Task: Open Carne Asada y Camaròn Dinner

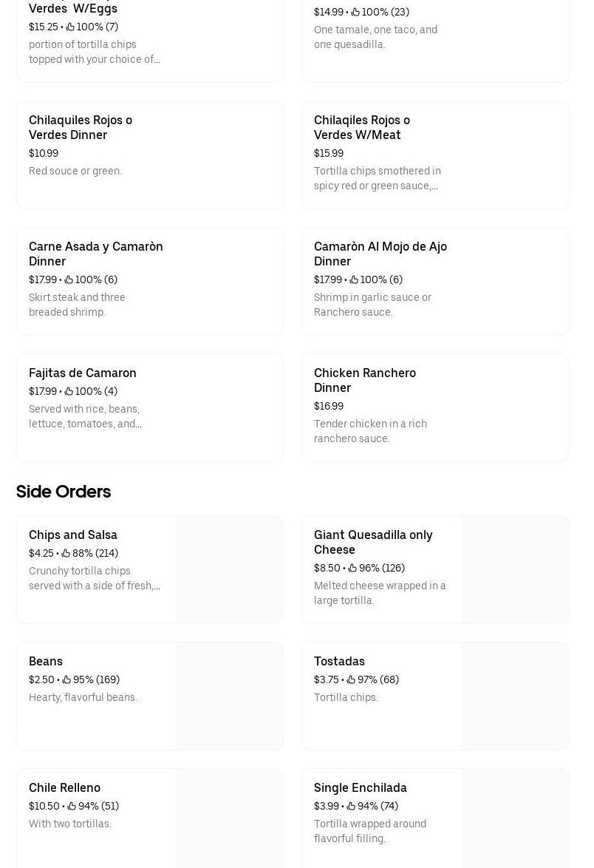Action: point(96,254)
